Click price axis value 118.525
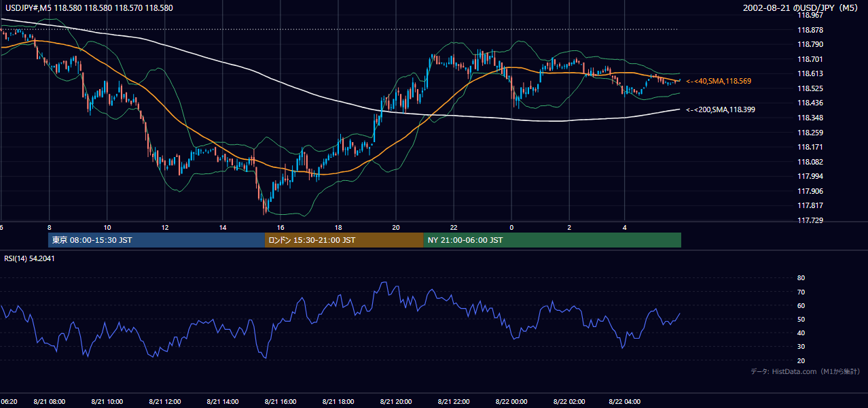 (810, 88)
